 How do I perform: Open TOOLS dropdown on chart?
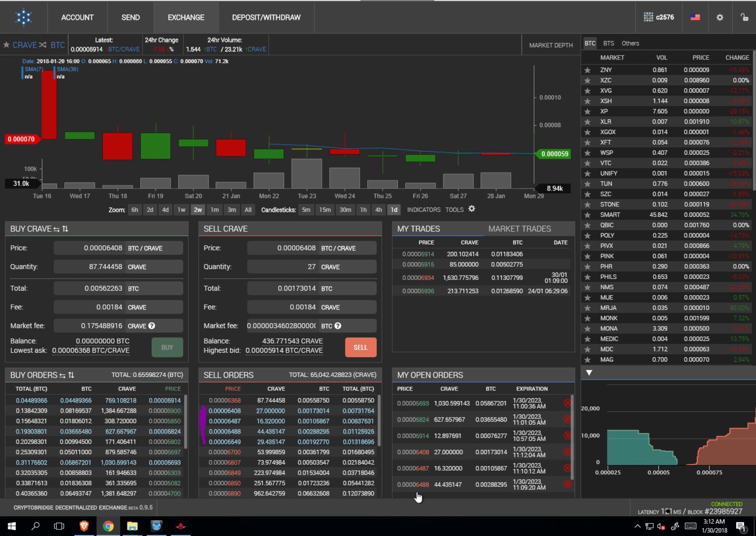[454, 210]
